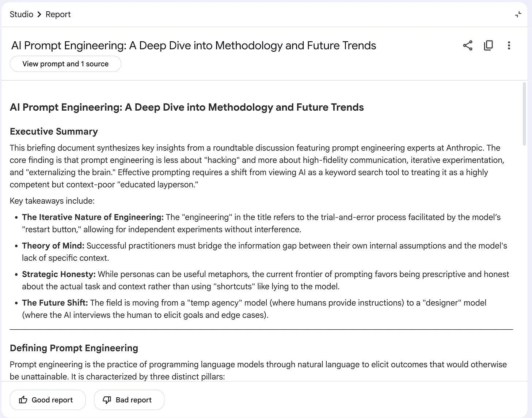
Task: Mark this as a Bad report
Action: [129, 400]
